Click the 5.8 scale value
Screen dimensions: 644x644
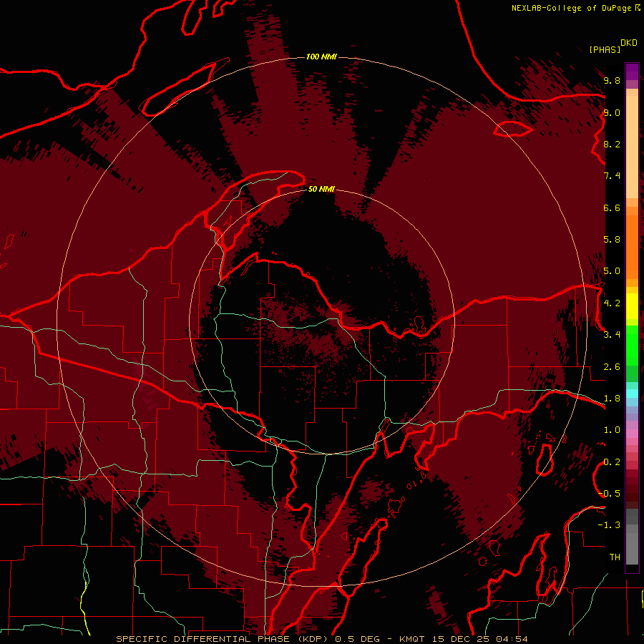pyautogui.click(x=612, y=240)
